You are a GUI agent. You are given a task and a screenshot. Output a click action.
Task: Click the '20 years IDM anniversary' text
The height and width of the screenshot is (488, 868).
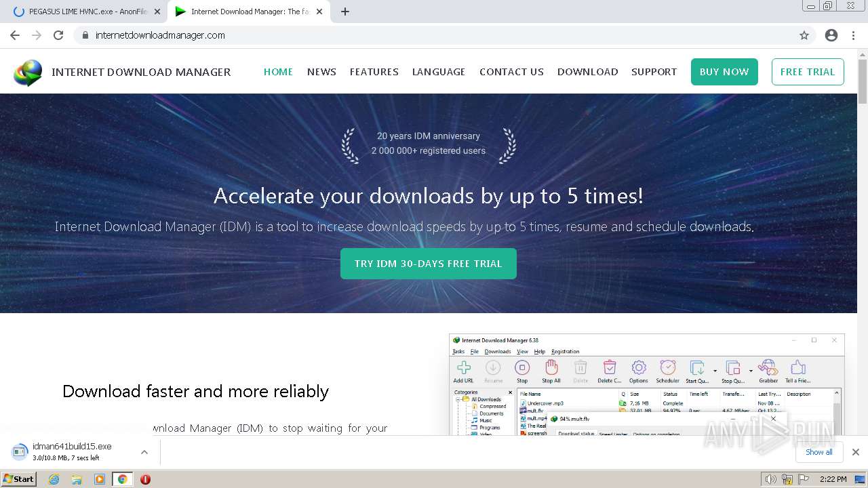(429, 136)
